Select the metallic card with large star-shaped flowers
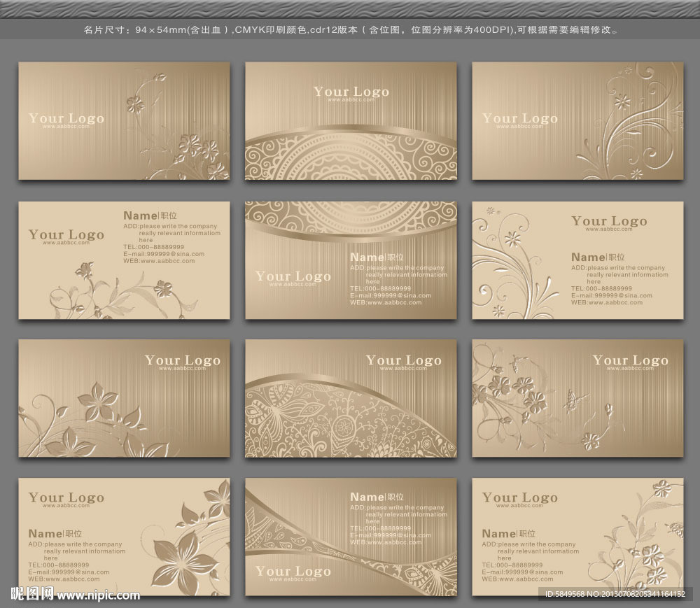Screen dimensions: 700x608 [x=124, y=398]
